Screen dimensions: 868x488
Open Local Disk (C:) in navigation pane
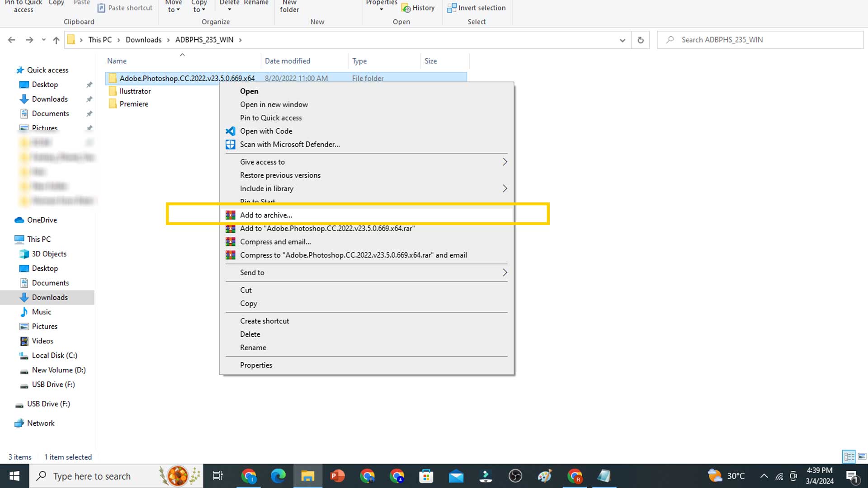55,356
